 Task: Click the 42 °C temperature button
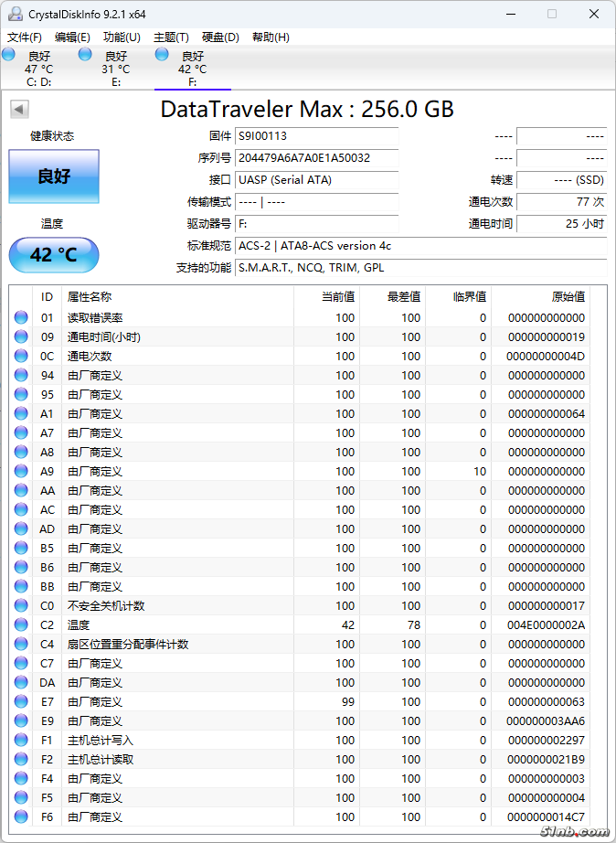point(54,255)
